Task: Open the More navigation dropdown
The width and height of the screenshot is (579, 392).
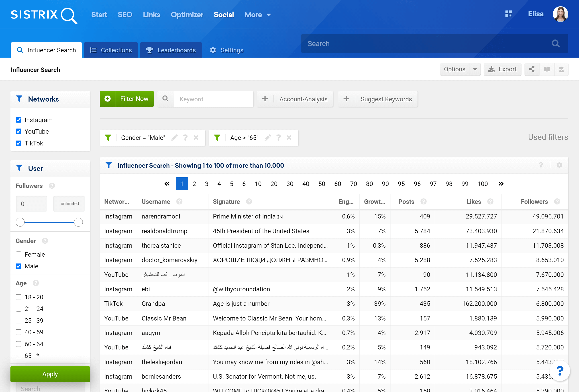Action: [257, 14]
